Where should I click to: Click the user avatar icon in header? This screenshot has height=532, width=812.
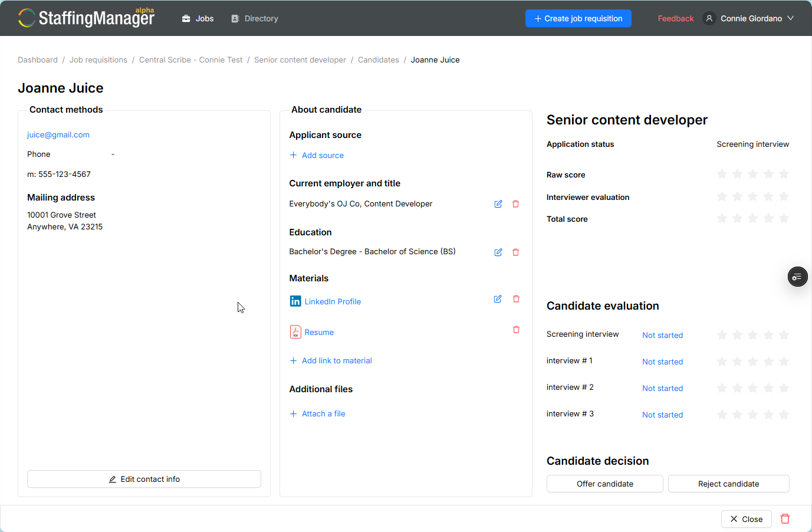coord(709,18)
